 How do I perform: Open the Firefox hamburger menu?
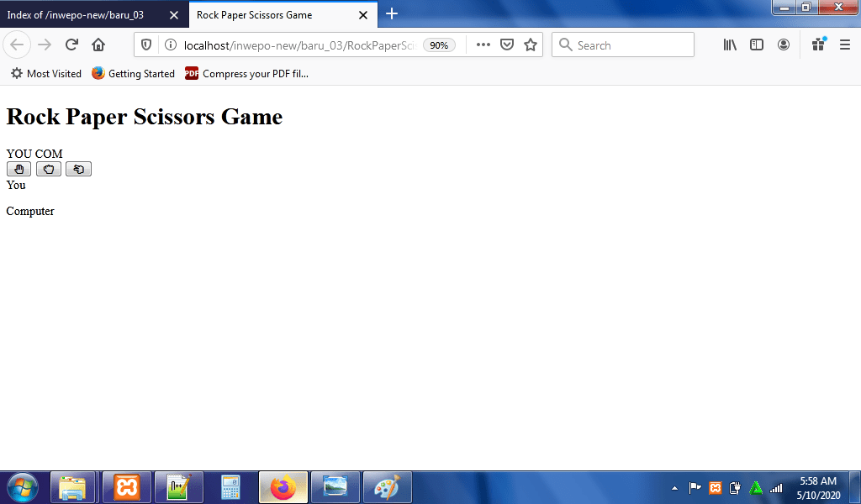coord(845,45)
